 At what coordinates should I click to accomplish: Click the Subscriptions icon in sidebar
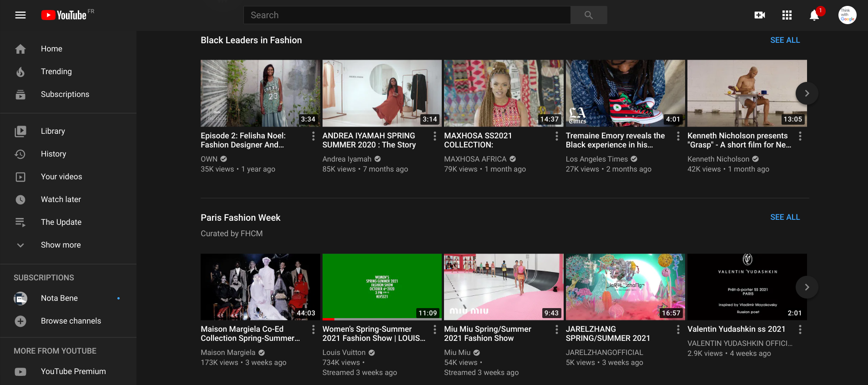pos(20,94)
